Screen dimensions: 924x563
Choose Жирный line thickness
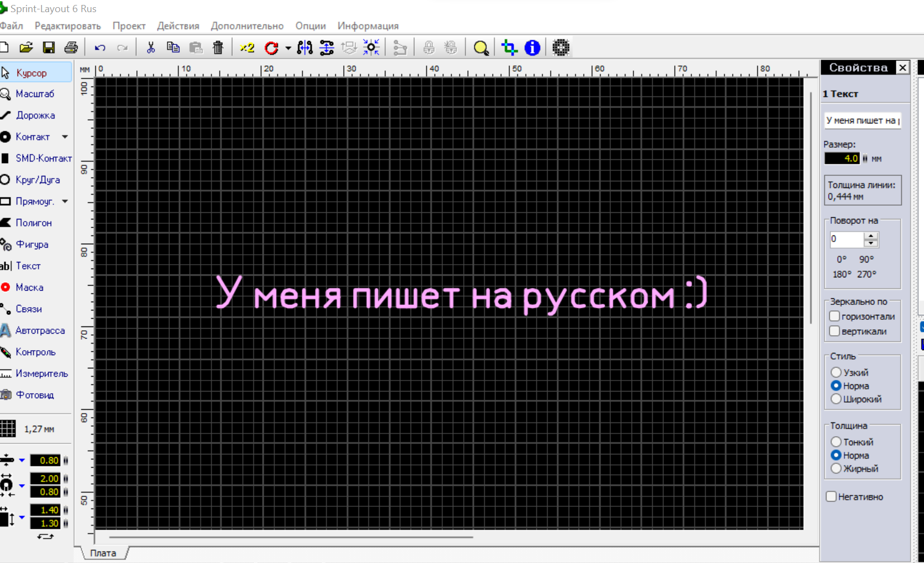[836, 468]
